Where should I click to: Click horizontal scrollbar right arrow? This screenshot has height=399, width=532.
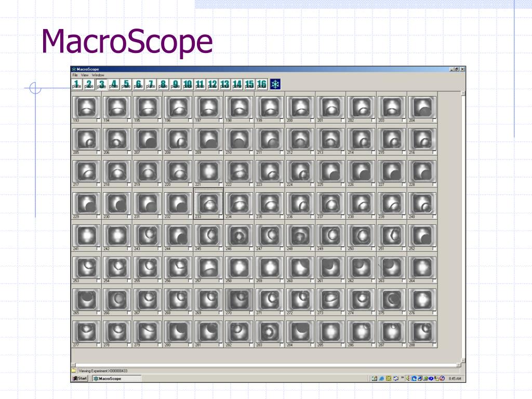[459, 365]
